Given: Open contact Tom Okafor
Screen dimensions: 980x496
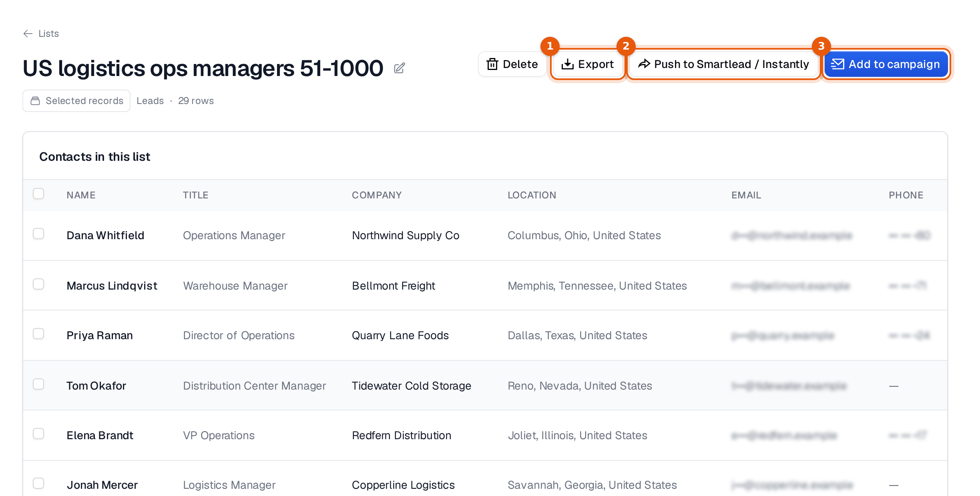Looking at the screenshot, I should point(96,386).
